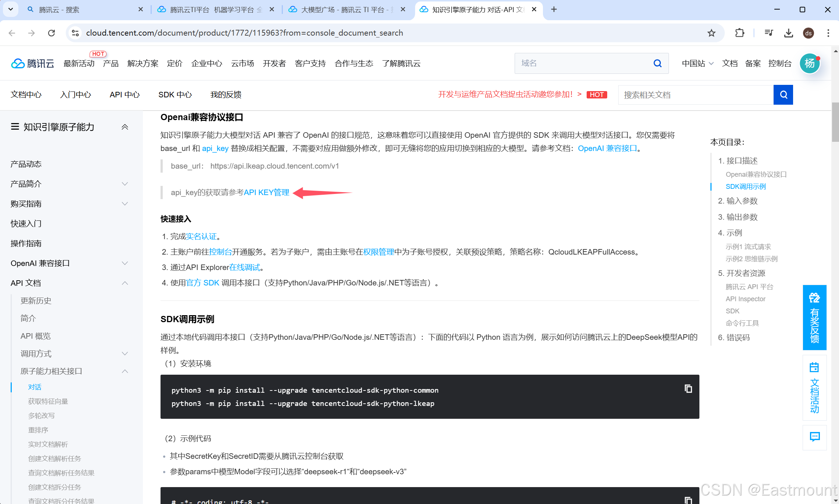Collapse the API 文档 sidebar section
Viewport: 839px width, 504px height.
[125, 283]
